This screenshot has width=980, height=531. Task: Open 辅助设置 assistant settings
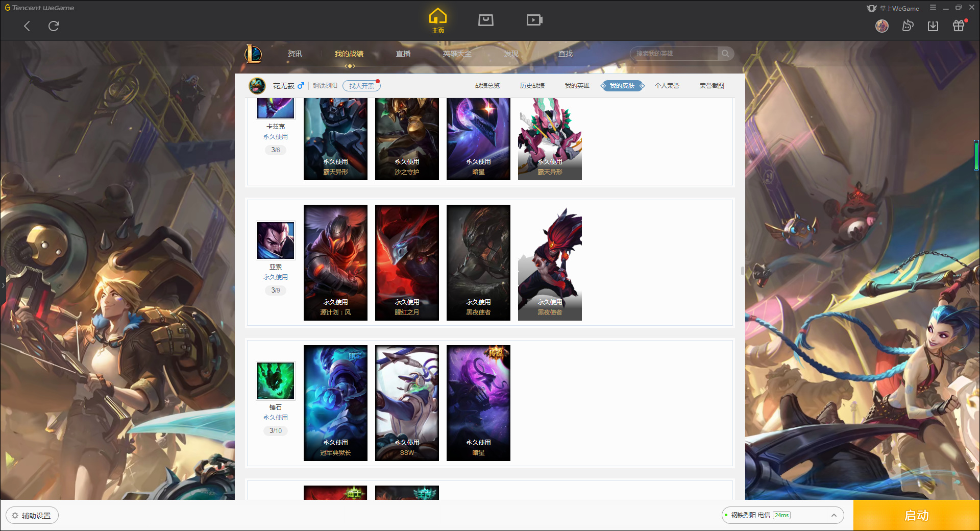tap(32, 516)
